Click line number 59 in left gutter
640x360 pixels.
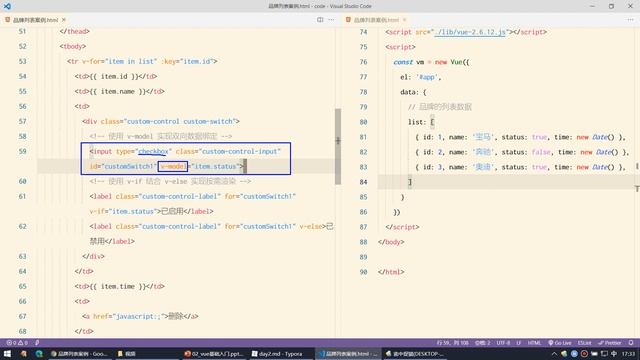[22, 151]
